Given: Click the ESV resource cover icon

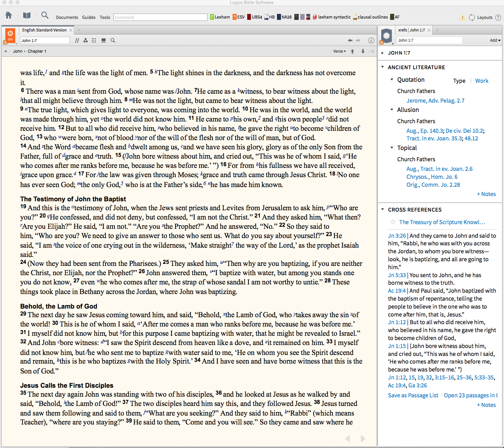Looking at the screenshot, I should (10, 36).
